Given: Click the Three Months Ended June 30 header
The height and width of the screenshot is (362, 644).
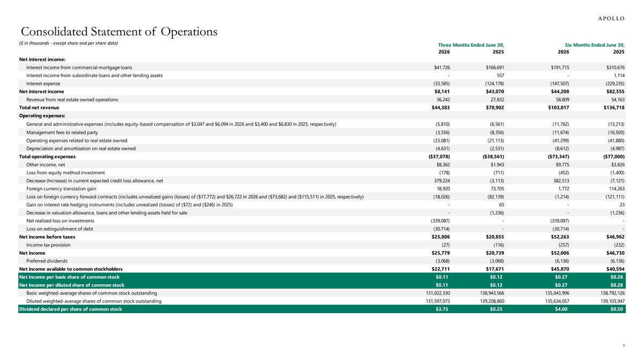Looking at the screenshot, I should coord(471,45).
